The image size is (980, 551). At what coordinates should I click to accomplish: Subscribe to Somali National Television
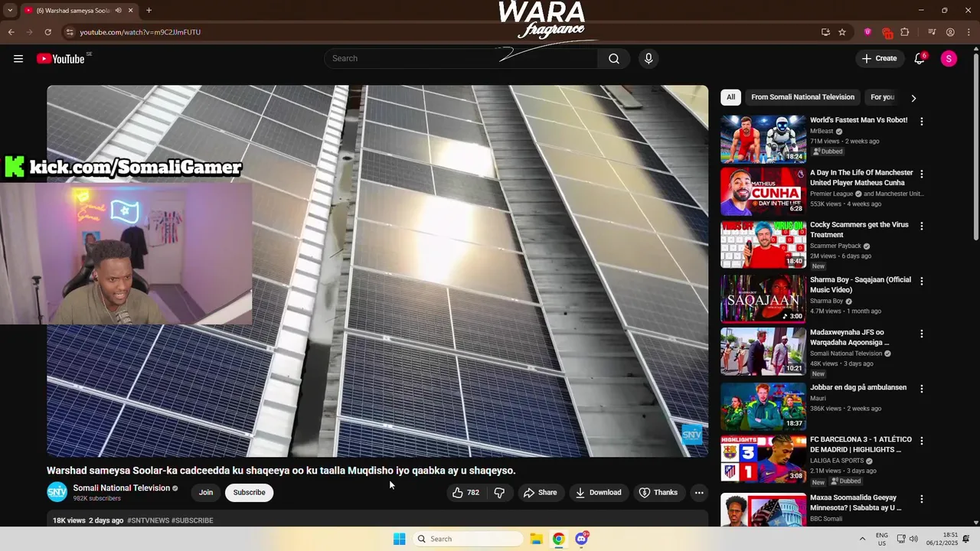[x=249, y=492]
